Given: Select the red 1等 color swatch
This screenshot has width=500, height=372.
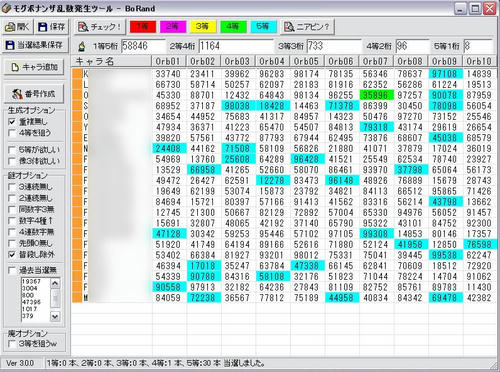Looking at the screenshot, I should coord(143,27).
